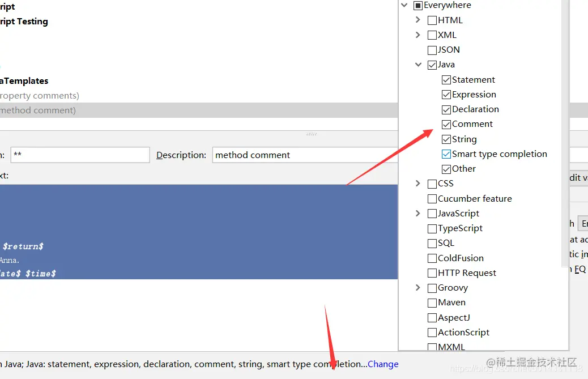Click the Abbreviation field containing **
588x379 pixels.
[x=80, y=155]
